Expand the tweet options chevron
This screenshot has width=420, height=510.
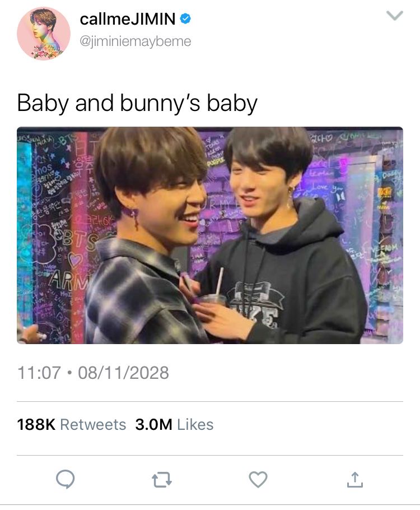pyautogui.click(x=395, y=15)
